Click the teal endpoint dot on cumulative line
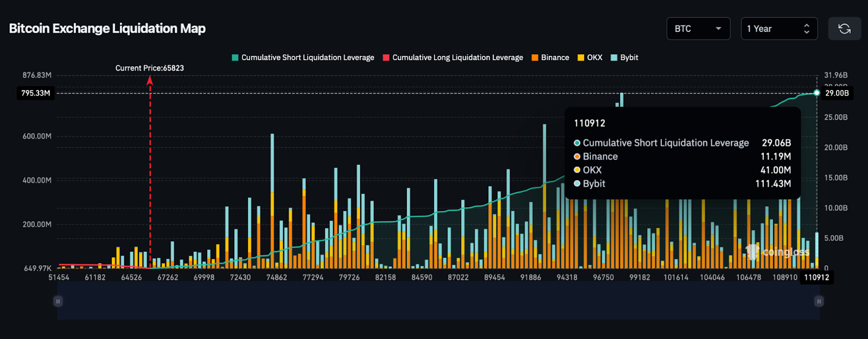868x339 pixels. pos(816,93)
